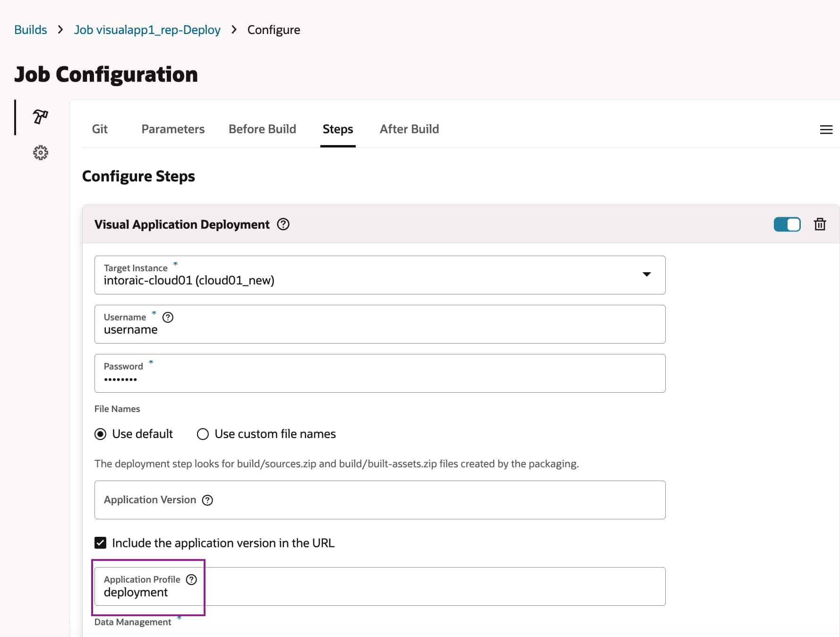Screen dimensions: 840x637
Task: Open the build configuration hammer icon in sidebar
Action: 40,117
